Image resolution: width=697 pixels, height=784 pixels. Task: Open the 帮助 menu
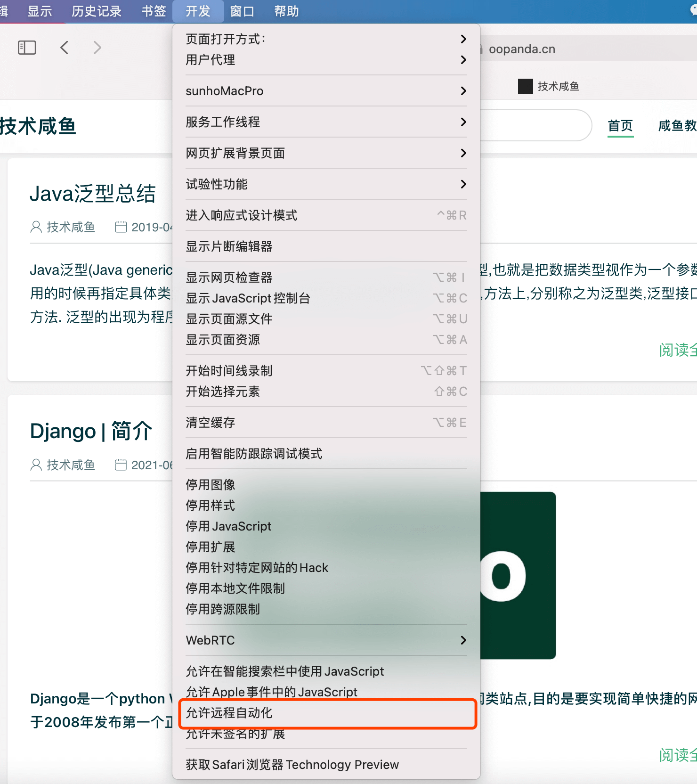point(286,11)
